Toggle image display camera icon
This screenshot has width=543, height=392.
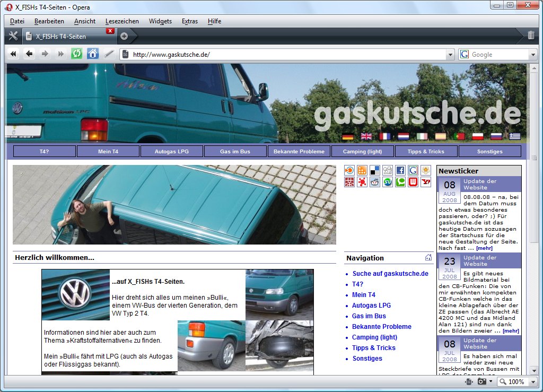point(481,381)
